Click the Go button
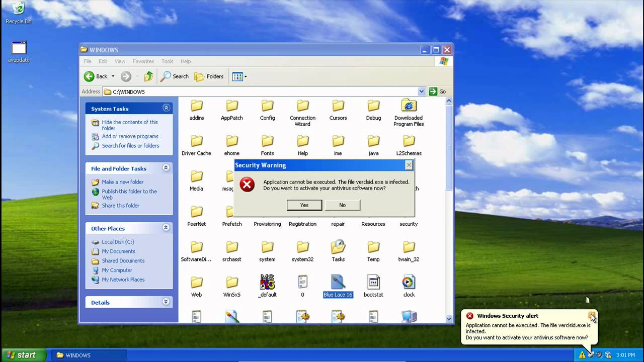This screenshot has height=362, width=644. click(x=437, y=92)
